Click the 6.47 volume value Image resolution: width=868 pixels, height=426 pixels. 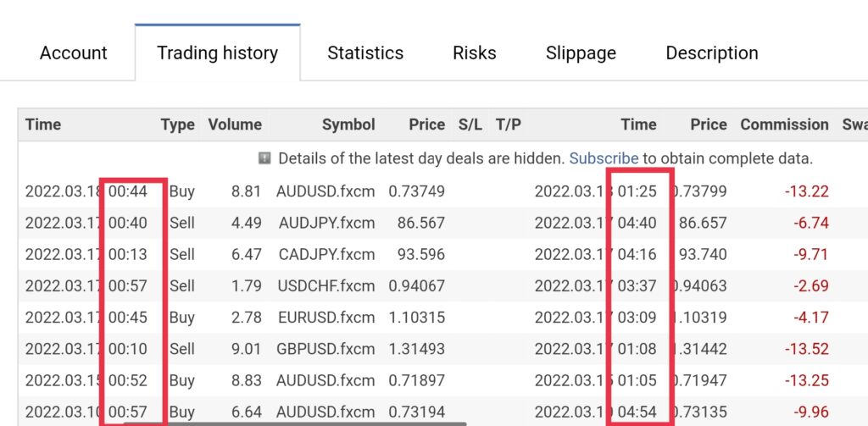246,254
